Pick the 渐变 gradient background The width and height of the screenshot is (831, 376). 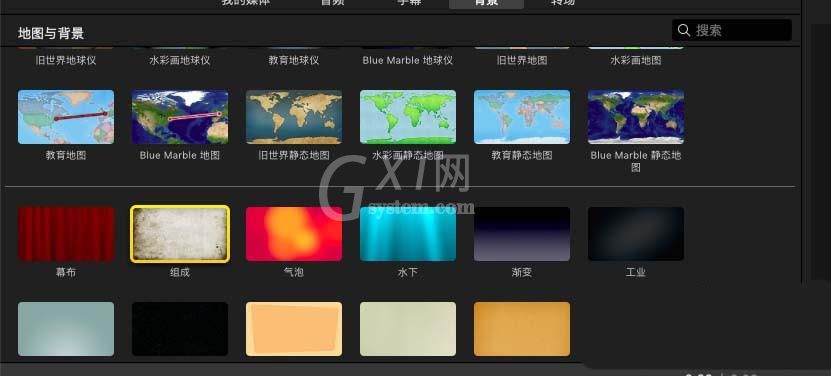pyautogui.click(x=522, y=234)
